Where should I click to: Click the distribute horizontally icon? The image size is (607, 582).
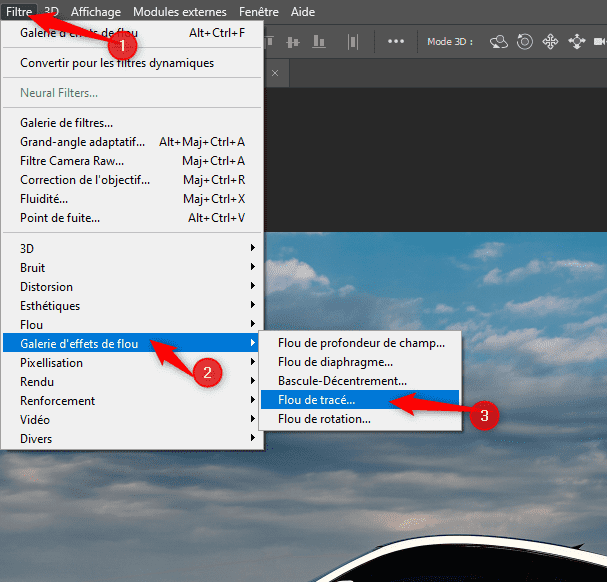point(353,42)
